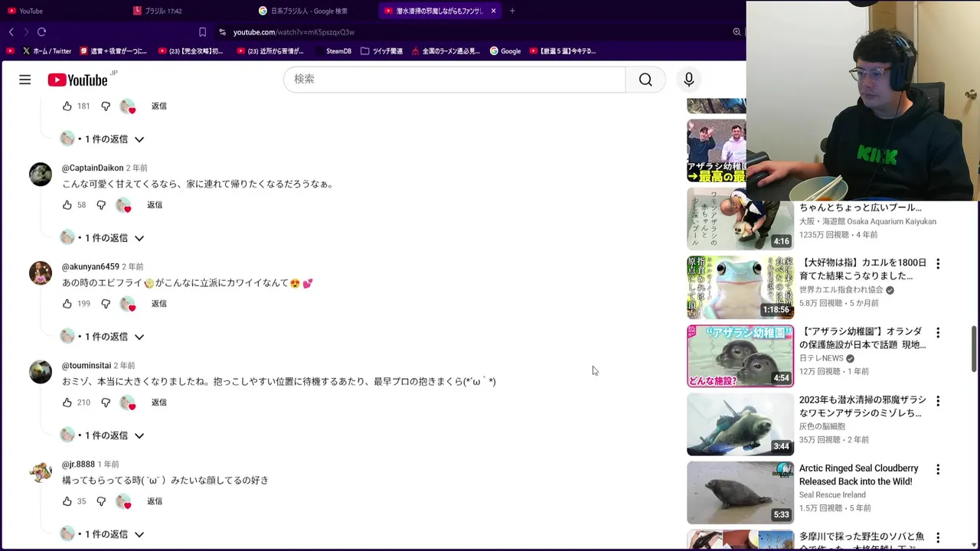This screenshot has height=551, width=980.
Task: Like the comment by @touminsitai
Action: 67,403
